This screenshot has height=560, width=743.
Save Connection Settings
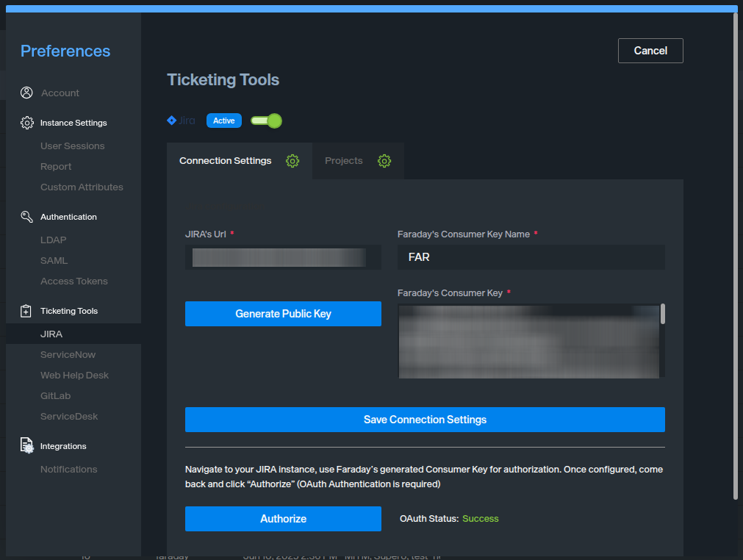tap(425, 420)
